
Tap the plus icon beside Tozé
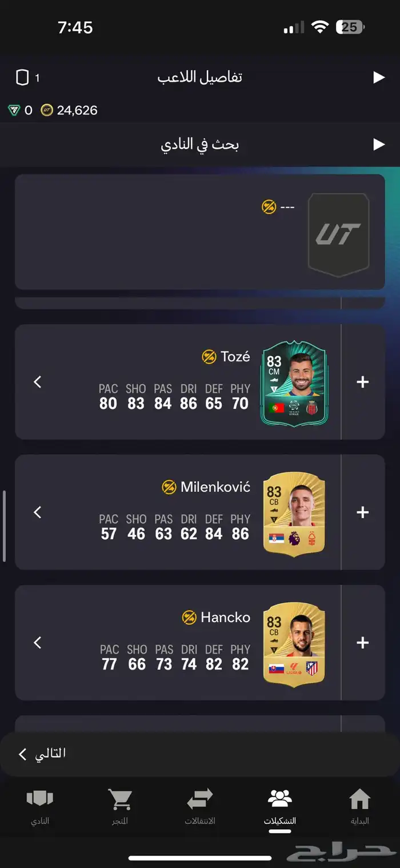[x=362, y=382]
